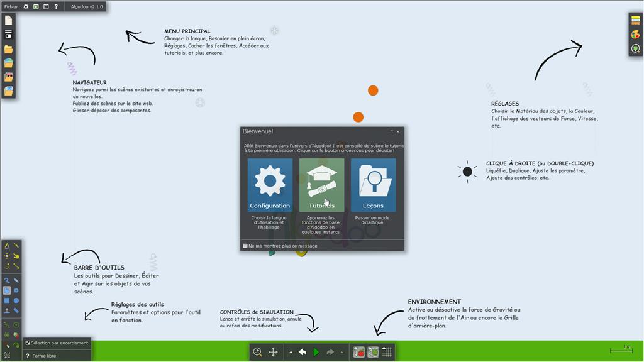The height and width of the screenshot is (362, 644).
Task: Expand the undo history arrow
Action: click(x=291, y=352)
